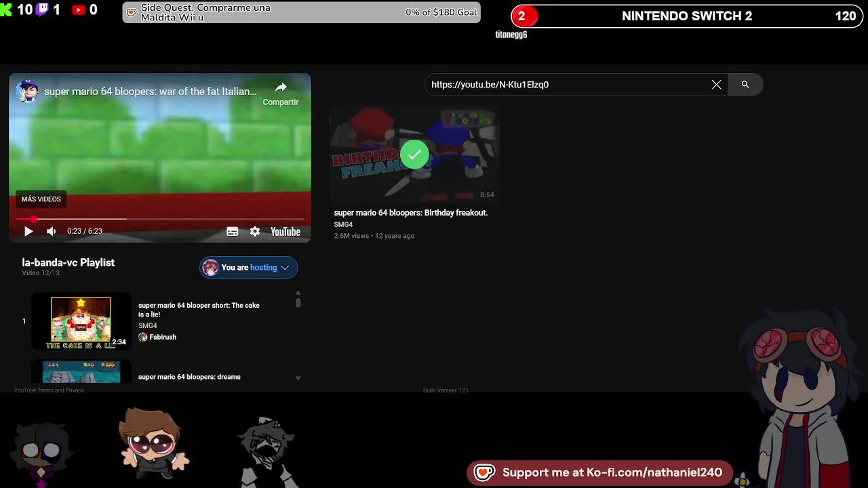Play the embedded YouTube video
This screenshot has width=868, height=488.
point(28,231)
